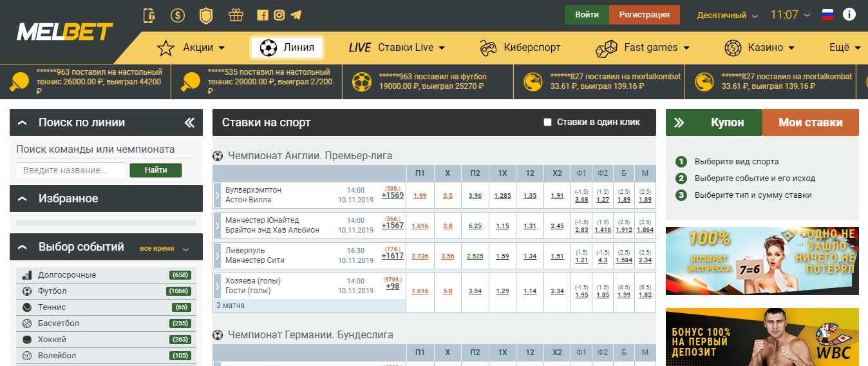Open the все время period dropdown
This screenshot has height=366, width=868.
(164, 248)
